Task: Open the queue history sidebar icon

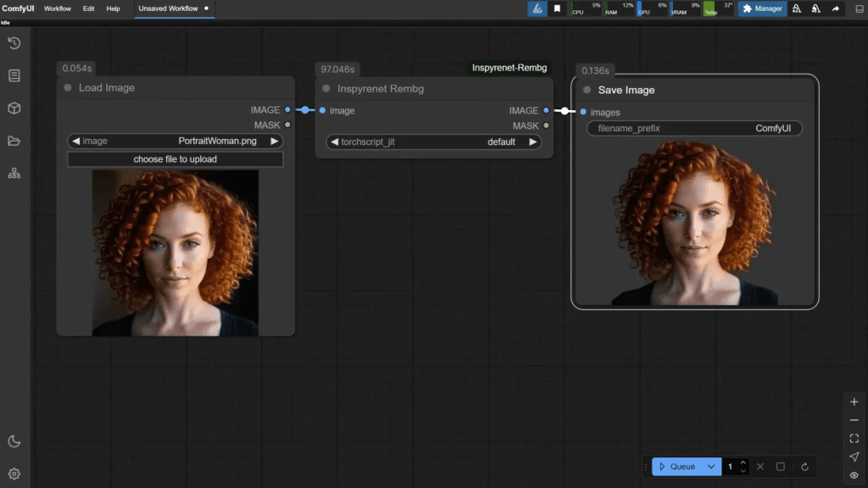Action: click(x=14, y=43)
